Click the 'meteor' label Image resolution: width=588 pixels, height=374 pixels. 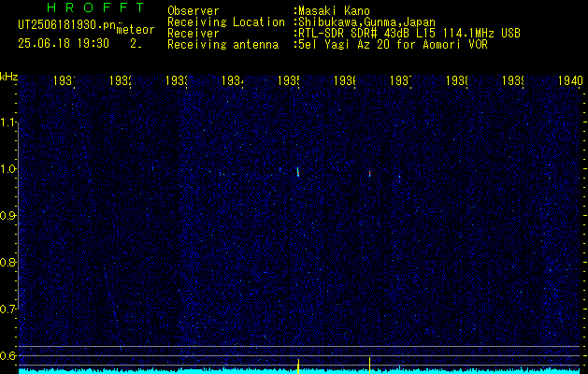coord(136,30)
